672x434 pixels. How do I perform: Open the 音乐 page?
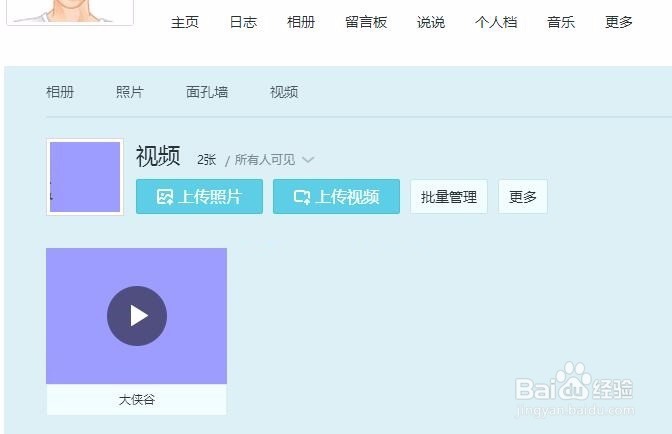(561, 22)
